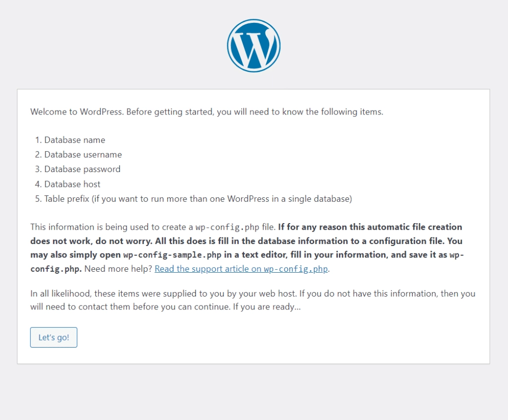The width and height of the screenshot is (508, 420).
Task: Click the Welcome to WordPress introduction sentence
Action: [x=206, y=112]
